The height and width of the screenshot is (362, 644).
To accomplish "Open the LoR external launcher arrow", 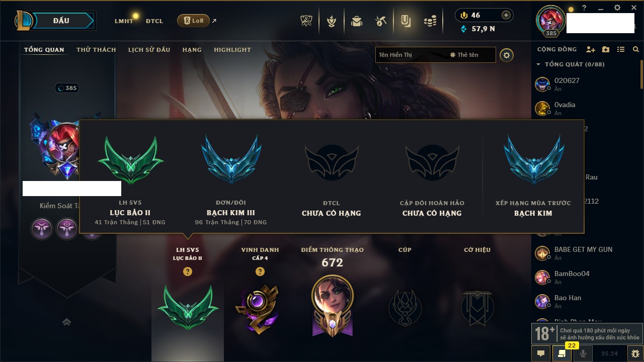I will pyautogui.click(x=214, y=21).
